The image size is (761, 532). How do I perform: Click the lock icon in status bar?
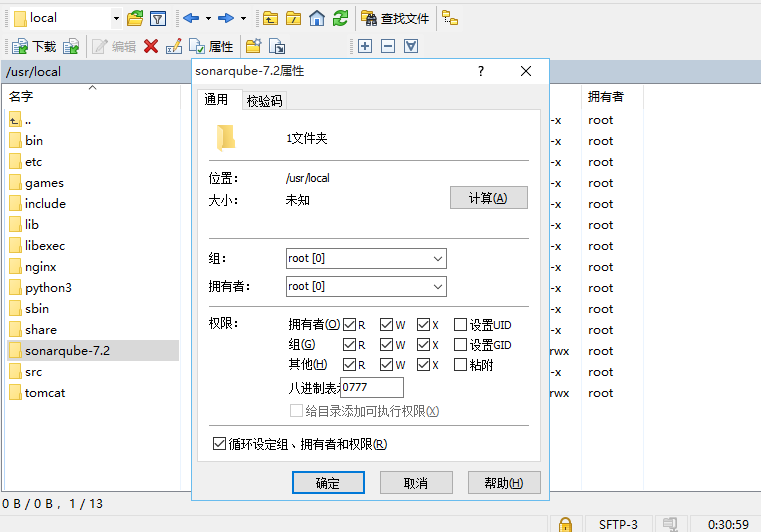point(565,524)
